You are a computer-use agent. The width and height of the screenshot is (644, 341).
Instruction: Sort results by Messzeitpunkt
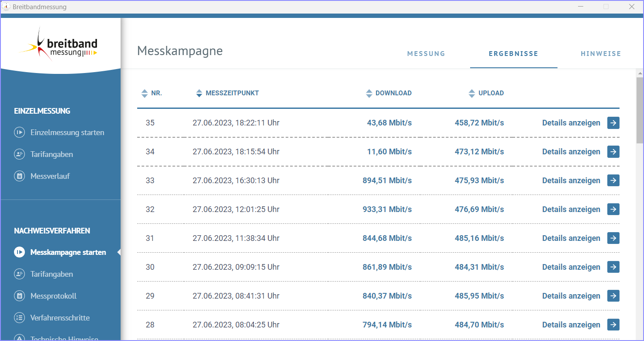pyautogui.click(x=227, y=93)
